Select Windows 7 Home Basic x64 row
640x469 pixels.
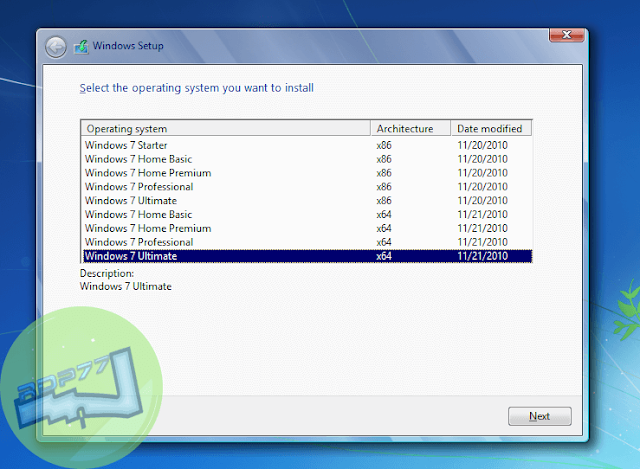point(308,215)
